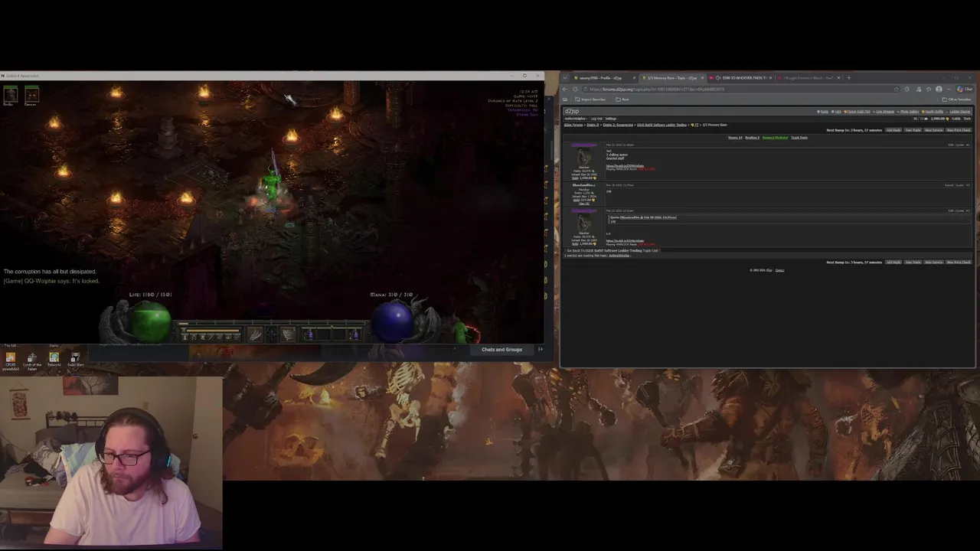Click bottom New Price Check button
The height and width of the screenshot is (551, 980).
[x=959, y=262]
